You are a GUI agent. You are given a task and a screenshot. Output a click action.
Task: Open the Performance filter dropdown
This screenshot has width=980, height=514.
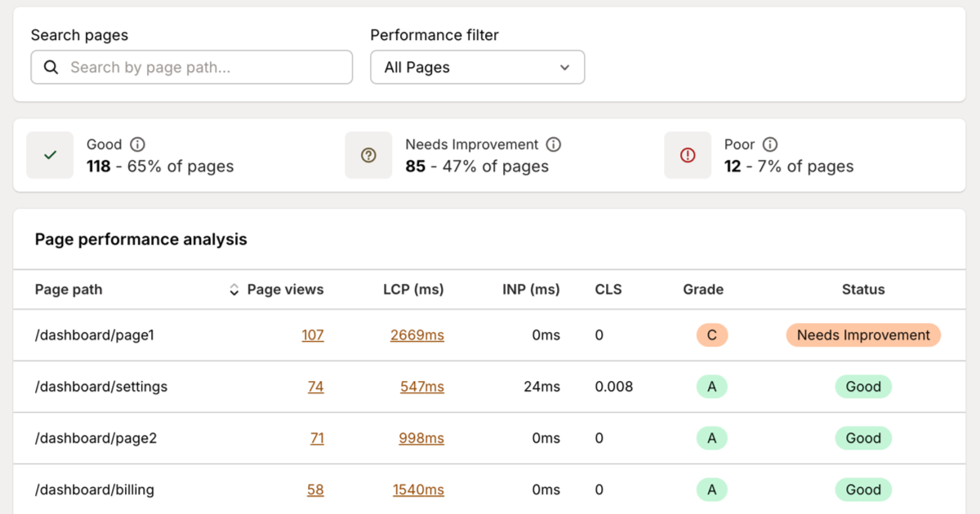coord(477,67)
